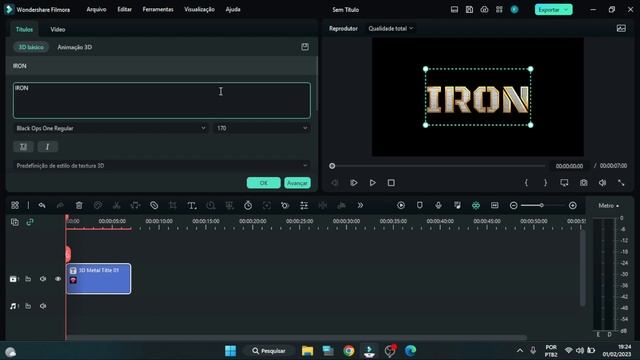Click the Play button in player
This screenshot has width=640, height=360.
click(x=372, y=183)
